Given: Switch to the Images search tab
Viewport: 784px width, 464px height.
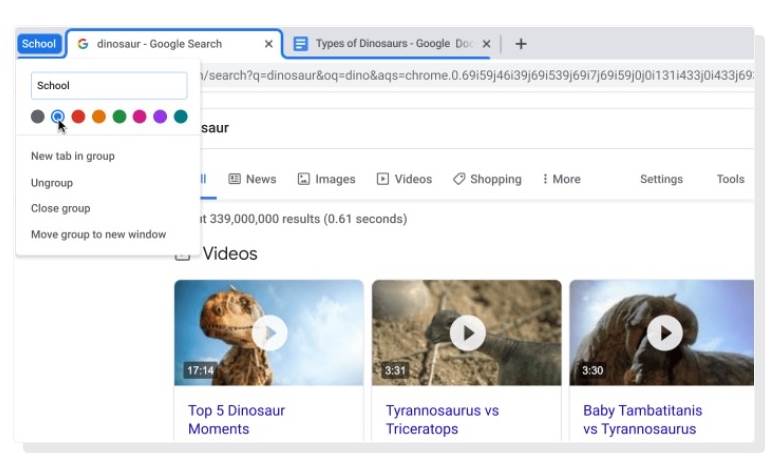Looking at the screenshot, I should [x=326, y=179].
